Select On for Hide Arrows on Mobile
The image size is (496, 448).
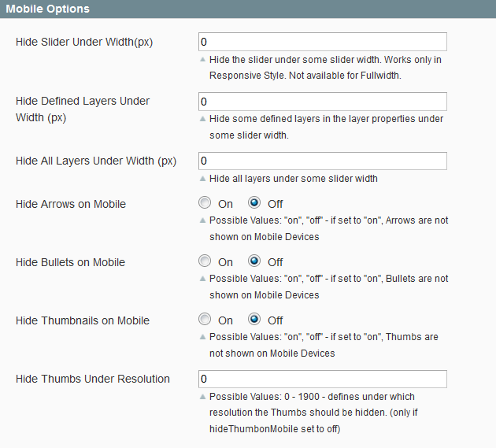pos(205,203)
